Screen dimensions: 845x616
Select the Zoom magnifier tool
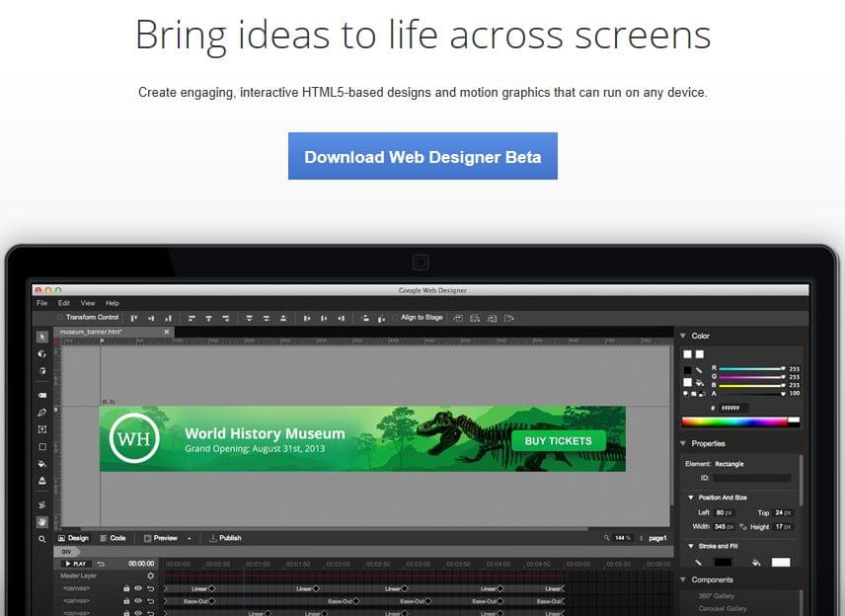(x=42, y=539)
